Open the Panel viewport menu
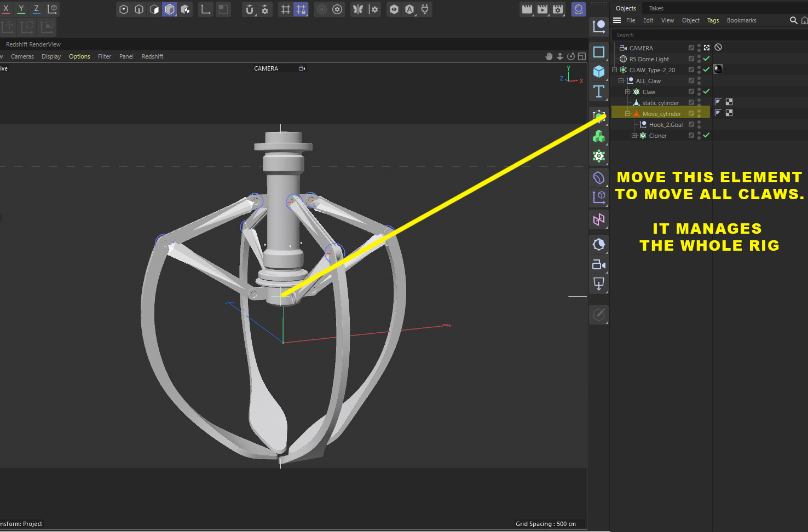This screenshot has height=532, width=808. click(126, 56)
